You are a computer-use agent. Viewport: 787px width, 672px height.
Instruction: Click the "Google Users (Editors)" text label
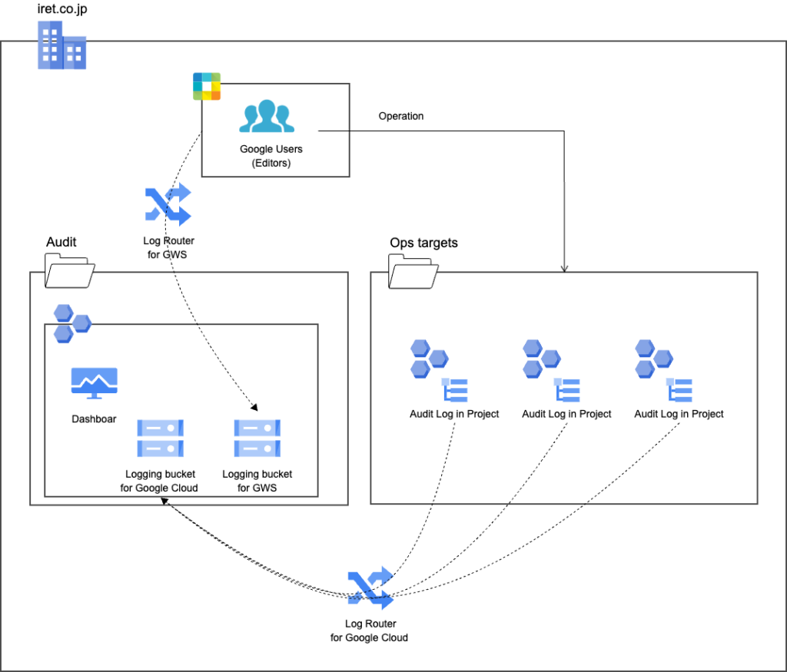271,156
